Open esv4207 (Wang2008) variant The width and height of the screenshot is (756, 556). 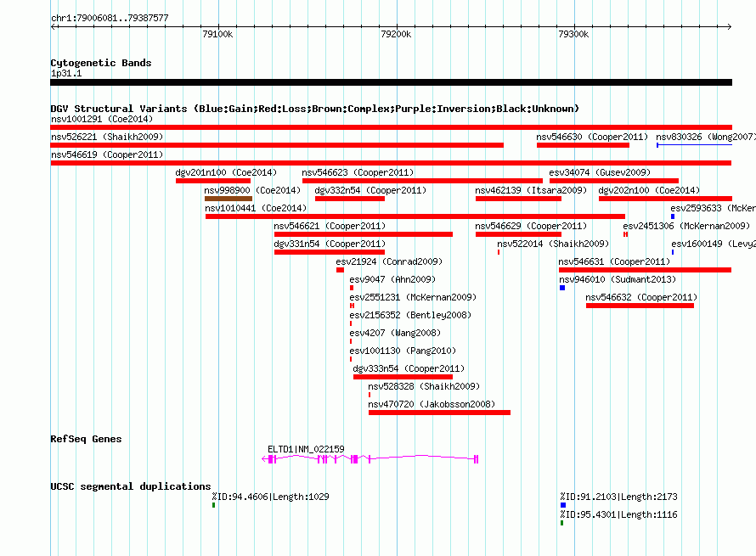click(351, 341)
